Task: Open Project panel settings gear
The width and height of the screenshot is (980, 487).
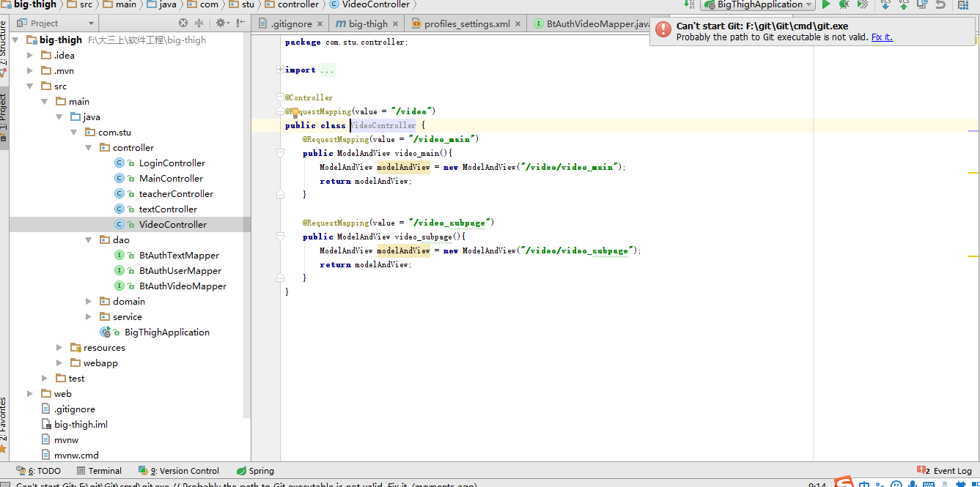Action: [220, 23]
